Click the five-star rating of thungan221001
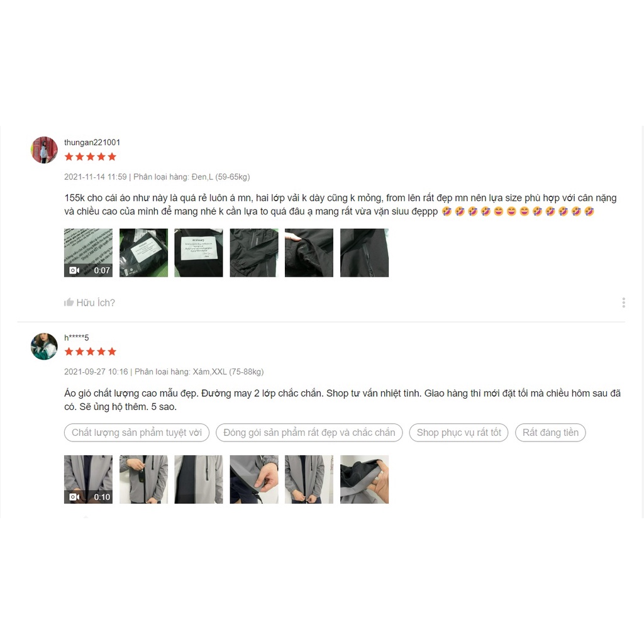 click(x=91, y=157)
